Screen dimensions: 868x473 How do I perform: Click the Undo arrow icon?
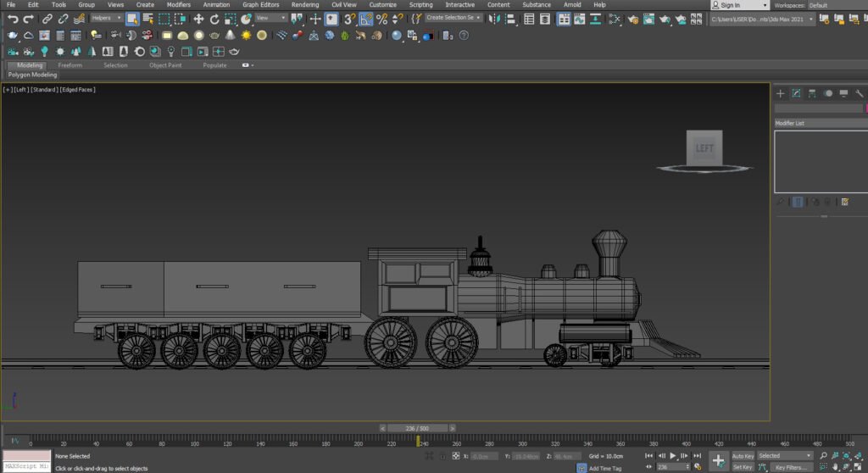click(13, 19)
